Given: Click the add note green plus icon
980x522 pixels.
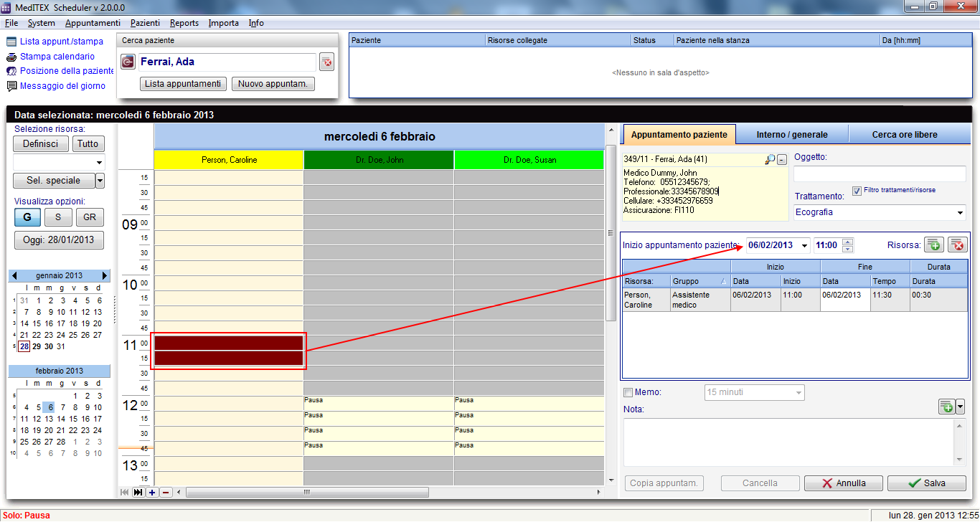Looking at the screenshot, I should (947, 407).
